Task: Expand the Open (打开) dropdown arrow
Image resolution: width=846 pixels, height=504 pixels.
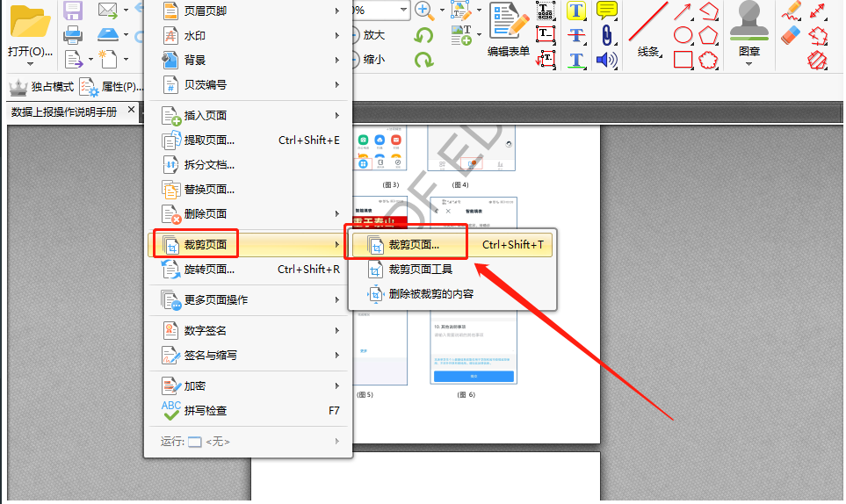Action: pos(30,64)
